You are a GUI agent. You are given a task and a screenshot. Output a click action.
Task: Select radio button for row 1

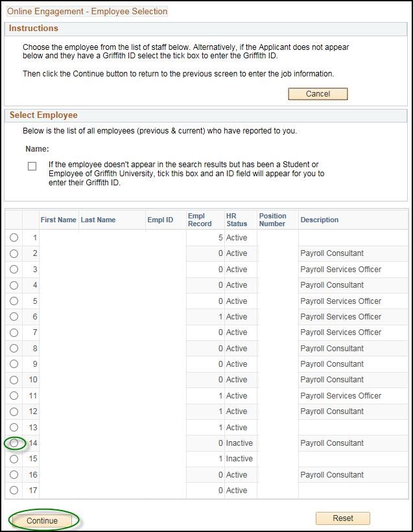pyautogui.click(x=14, y=238)
